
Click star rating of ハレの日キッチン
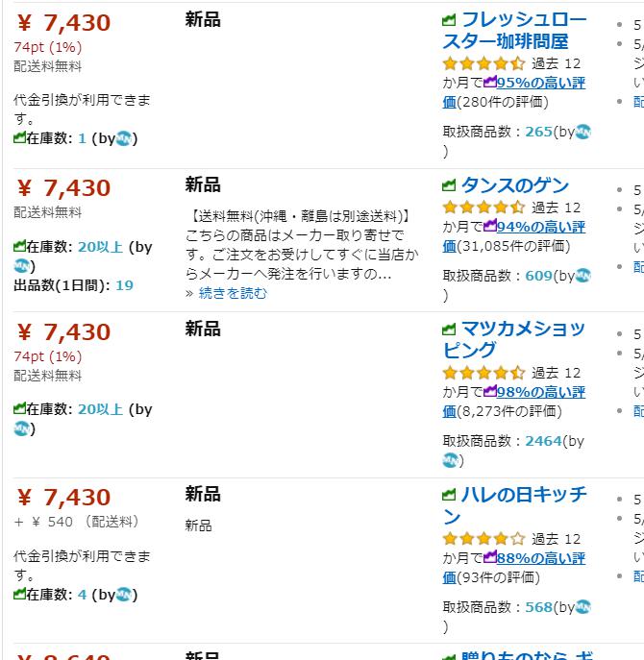tap(483, 539)
